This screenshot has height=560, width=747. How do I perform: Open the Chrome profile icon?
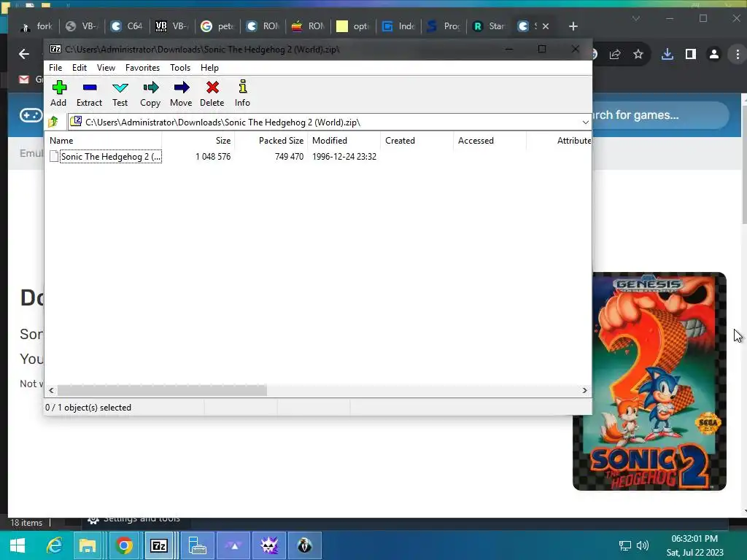[x=714, y=54]
